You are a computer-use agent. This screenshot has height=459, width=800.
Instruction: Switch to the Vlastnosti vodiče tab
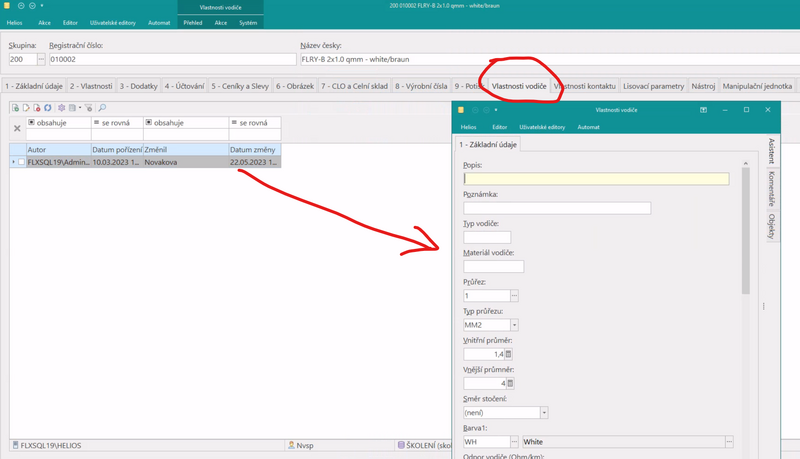click(519, 86)
